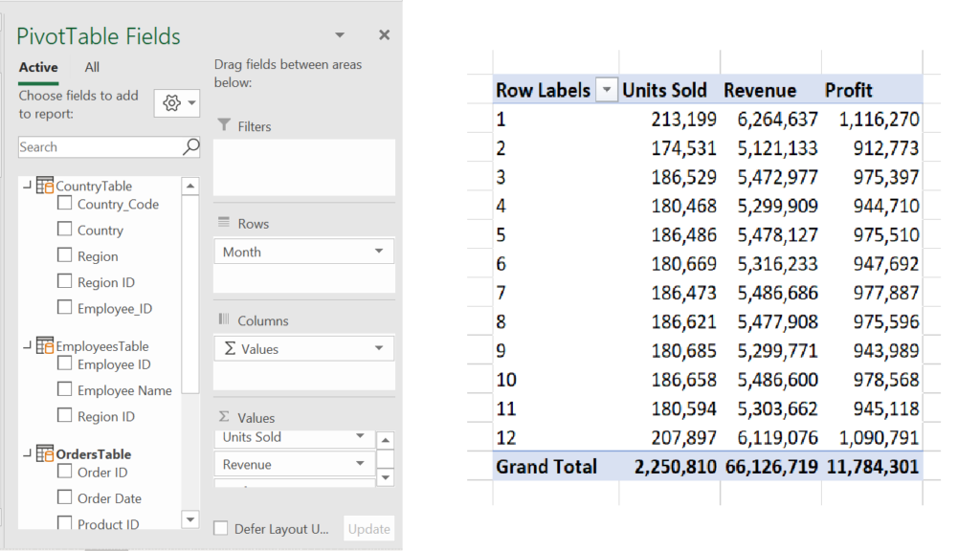The width and height of the screenshot is (980, 551).
Task: Click the OrdersTable table icon
Action: coord(45,453)
